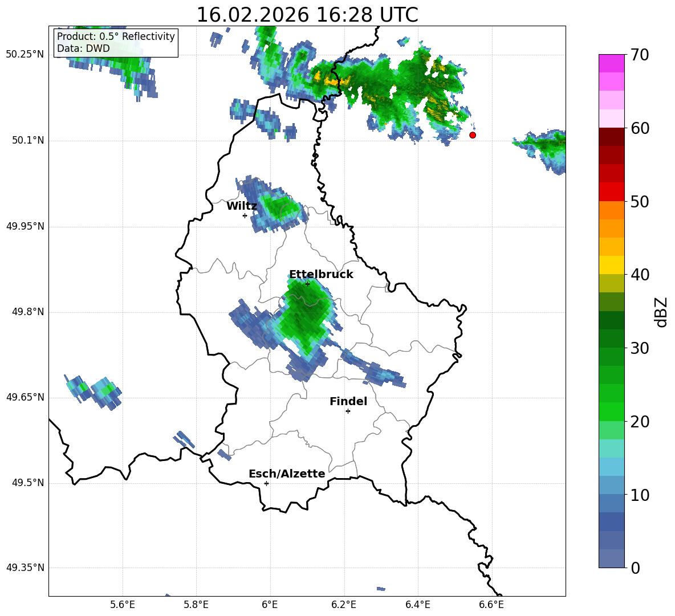Click the Esch/Alzette city label
675x616 pixels.
point(287,474)
